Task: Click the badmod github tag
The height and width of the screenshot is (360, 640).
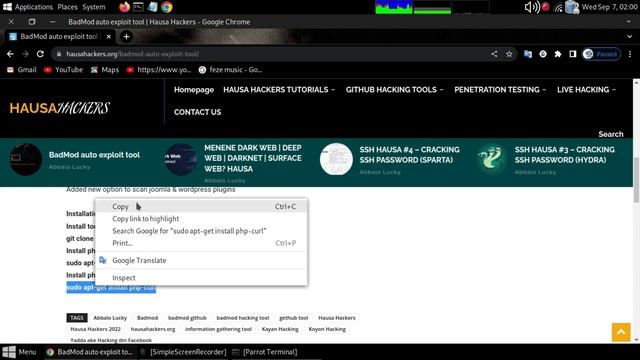Action: coord(187,318)
